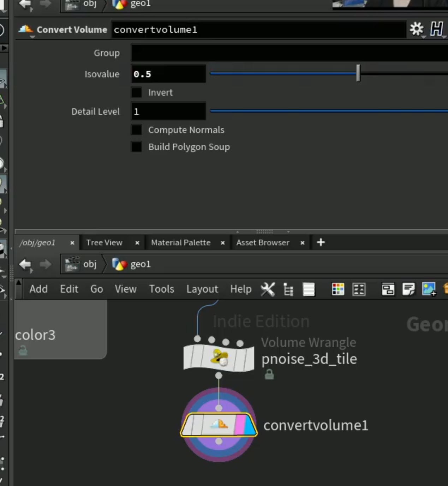Click the Houdini help H icon
This screenshot has height=486, width=448.
pos(437,29)
